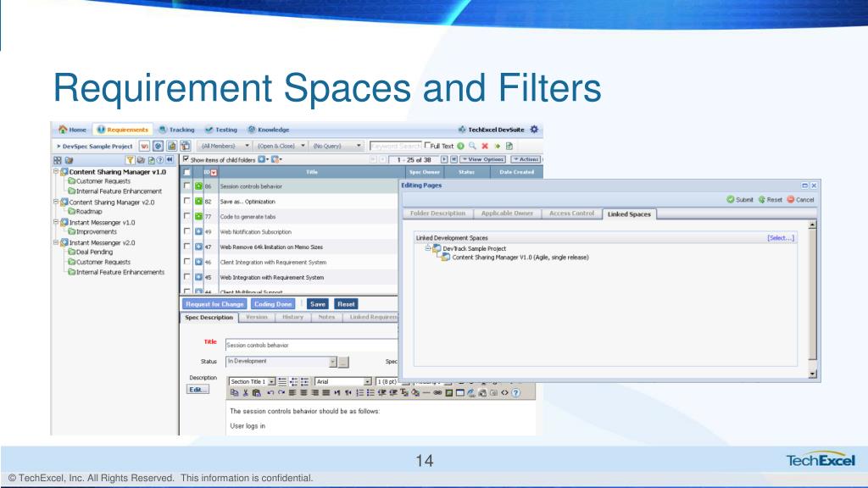Click the copy icon in the editor toolbar
This screenshot has width=868, height=488.
[x=234, y=393]
